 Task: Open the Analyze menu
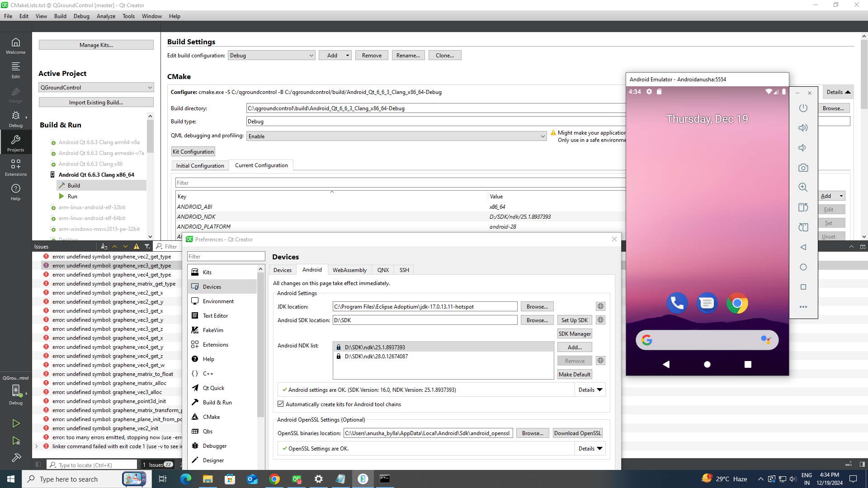point(106,16)
